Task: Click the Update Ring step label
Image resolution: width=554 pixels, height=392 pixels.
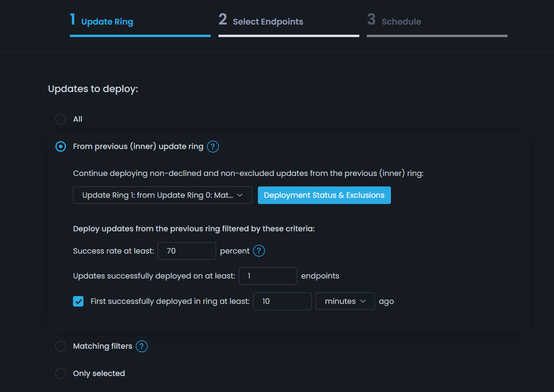Action: (107, 21)
